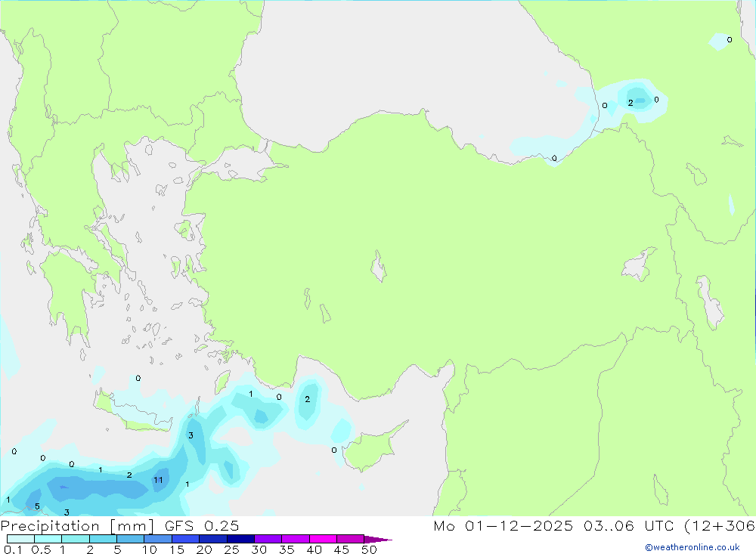Click the '40' legend label
The width and height of the screenshot is (756, 554).
pos(314,549)
